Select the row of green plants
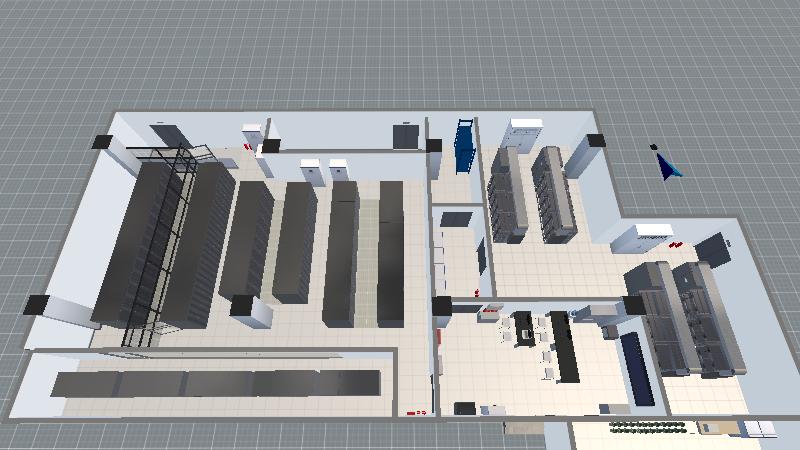 pyautogui.click(x=648, y=428)
